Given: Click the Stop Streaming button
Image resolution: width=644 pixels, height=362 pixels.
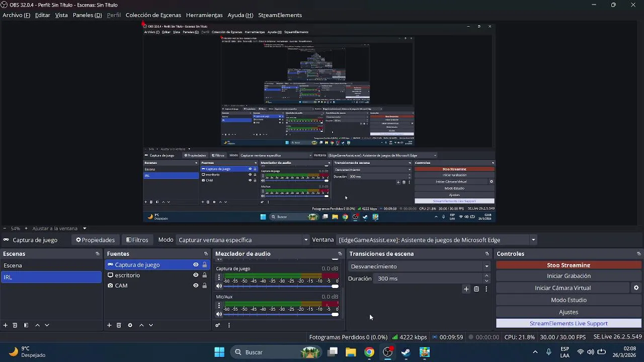Looking at the screenshot, I should tap(569, 265).
